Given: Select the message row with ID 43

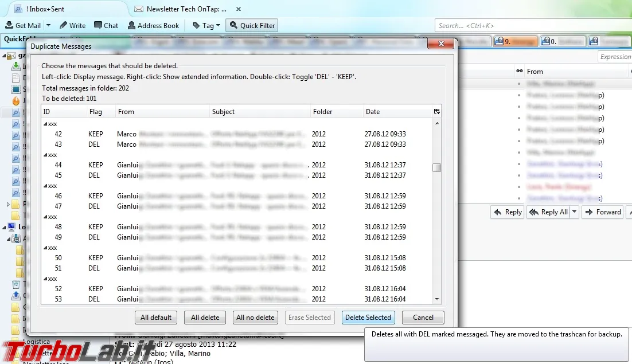Looking at the screenshot, I should 236,144.
